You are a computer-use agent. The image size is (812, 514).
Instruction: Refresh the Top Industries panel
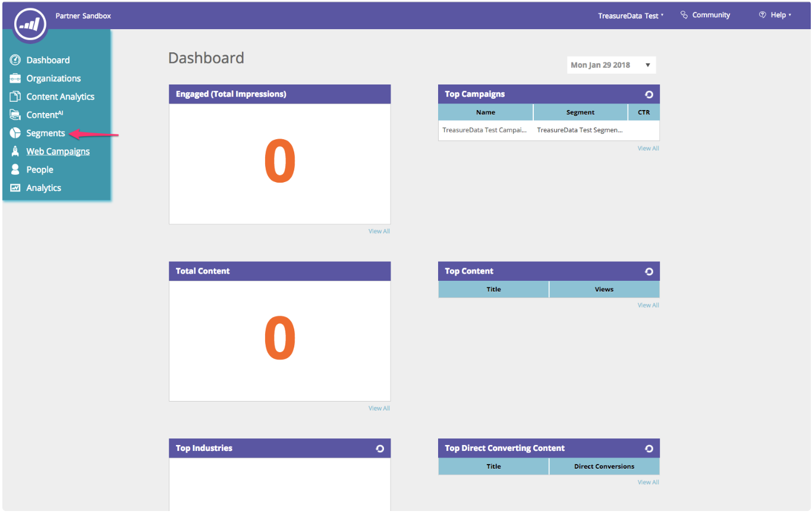380,449
